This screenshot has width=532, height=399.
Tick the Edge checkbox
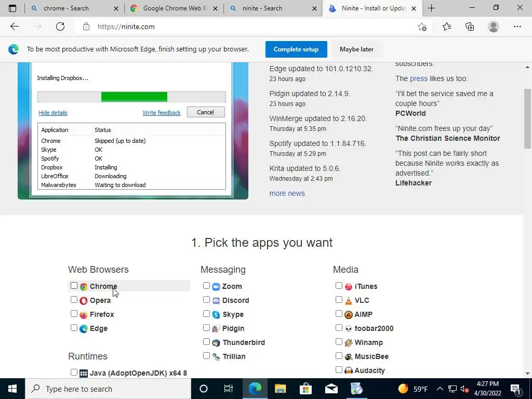click(74, 328)
